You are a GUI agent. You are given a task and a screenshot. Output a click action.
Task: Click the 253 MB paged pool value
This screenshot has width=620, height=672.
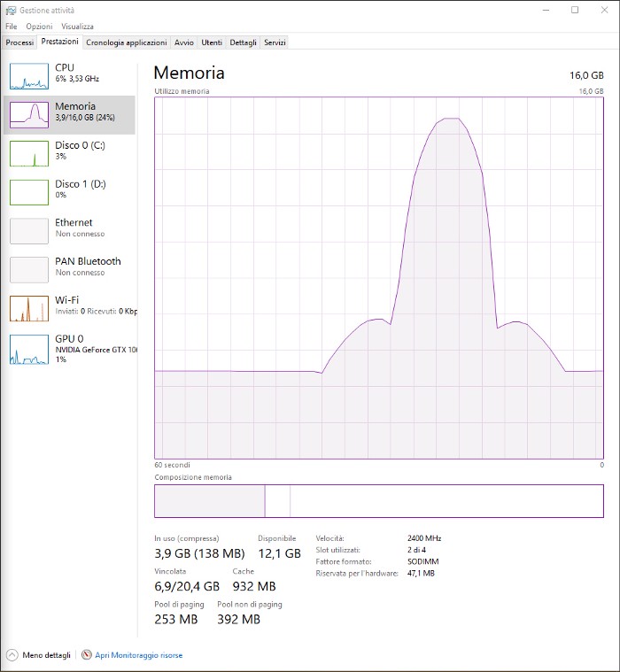point(176,619)
